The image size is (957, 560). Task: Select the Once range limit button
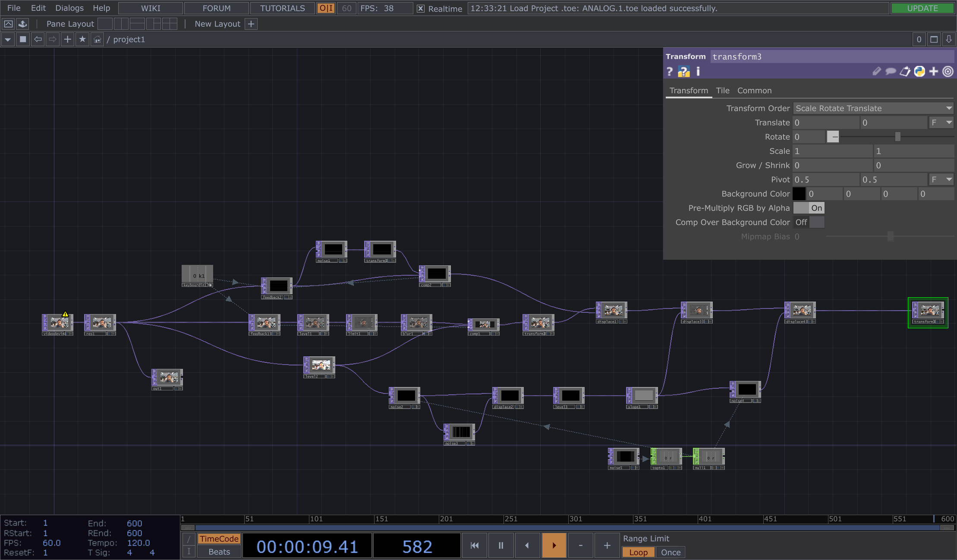(671, 552)
